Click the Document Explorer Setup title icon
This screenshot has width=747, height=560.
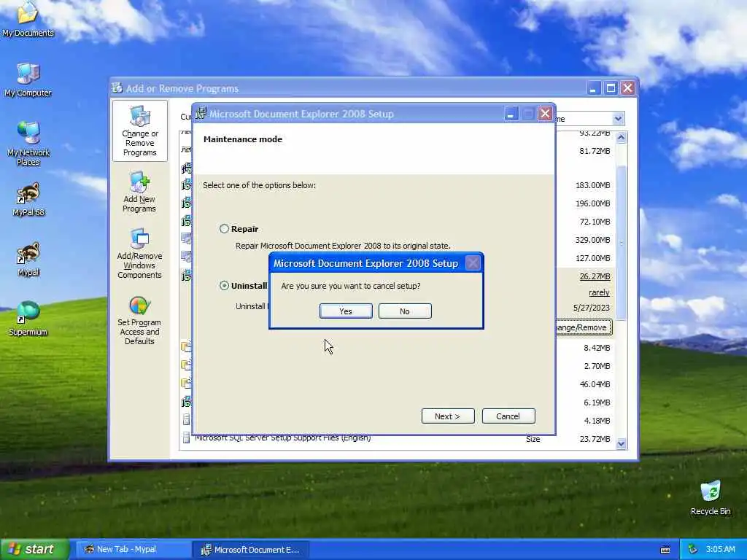[201, 113]
